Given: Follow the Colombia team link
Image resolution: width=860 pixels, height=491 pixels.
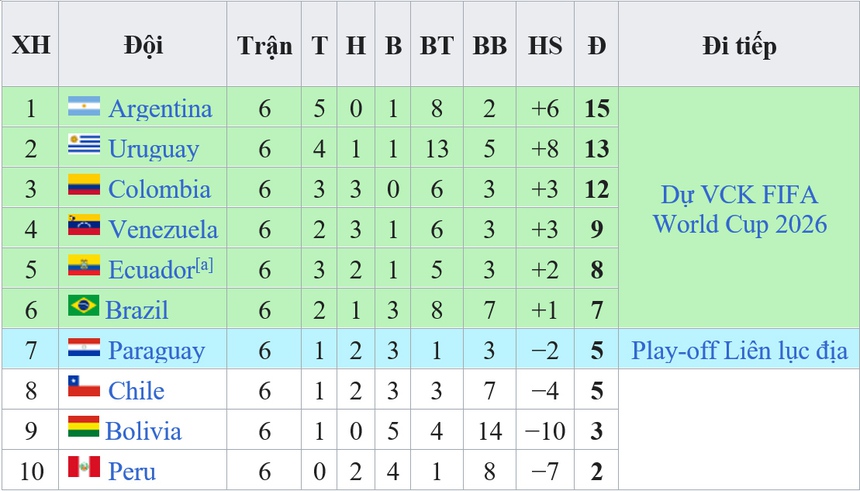Looking at the screenshot, I should tap(159, 189).
